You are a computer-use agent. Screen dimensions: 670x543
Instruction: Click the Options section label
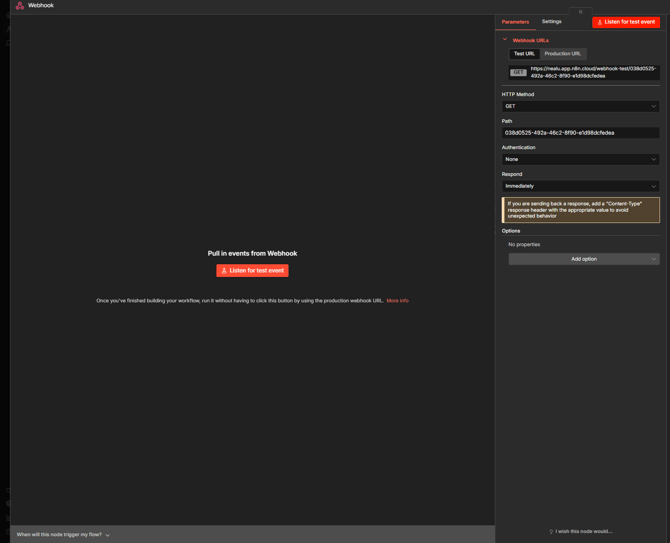tap(511, 231)
